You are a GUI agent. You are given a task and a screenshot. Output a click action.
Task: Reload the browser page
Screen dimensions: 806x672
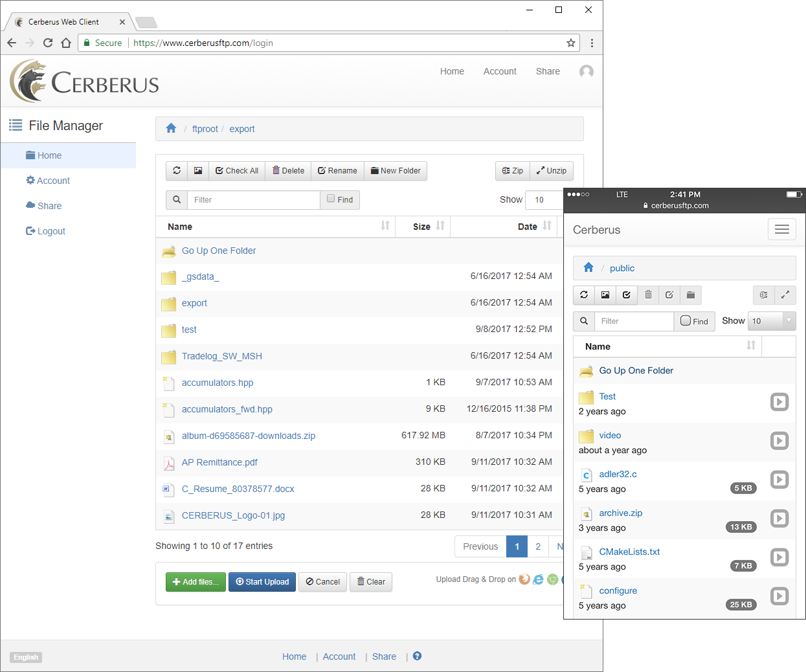48,43
